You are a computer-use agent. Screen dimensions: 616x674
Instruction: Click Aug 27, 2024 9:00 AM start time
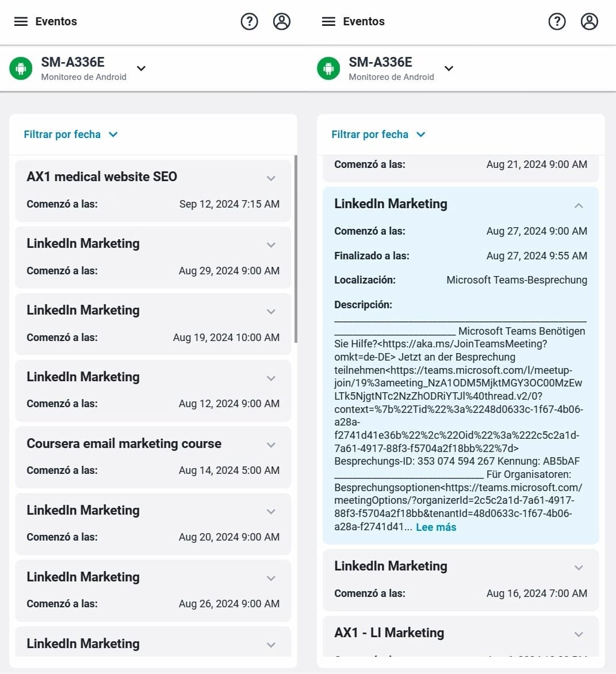537,231
